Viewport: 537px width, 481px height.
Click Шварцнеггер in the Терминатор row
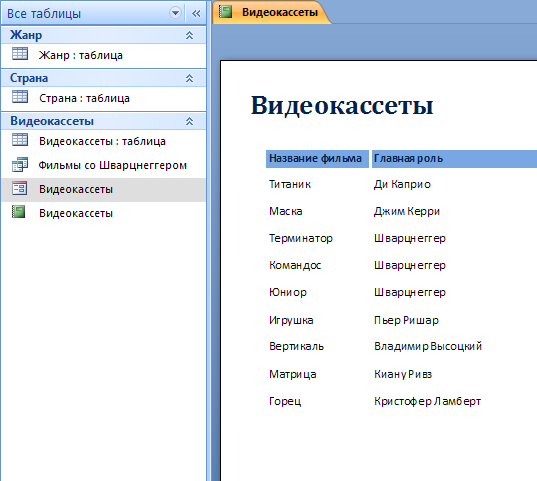pyautogui.click(x=410, y=238)
